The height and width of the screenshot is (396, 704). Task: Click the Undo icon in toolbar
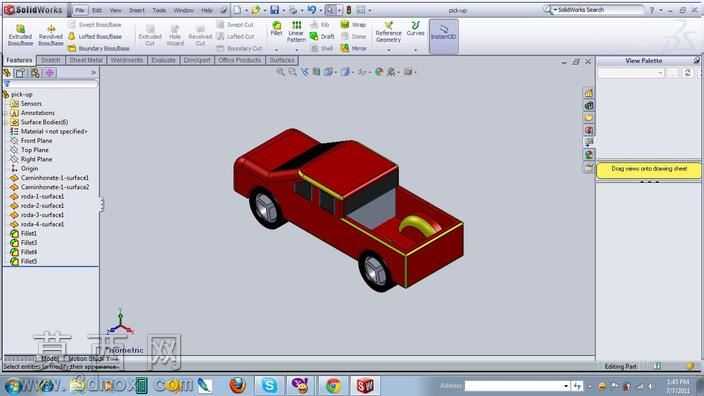tap(312, 9)
